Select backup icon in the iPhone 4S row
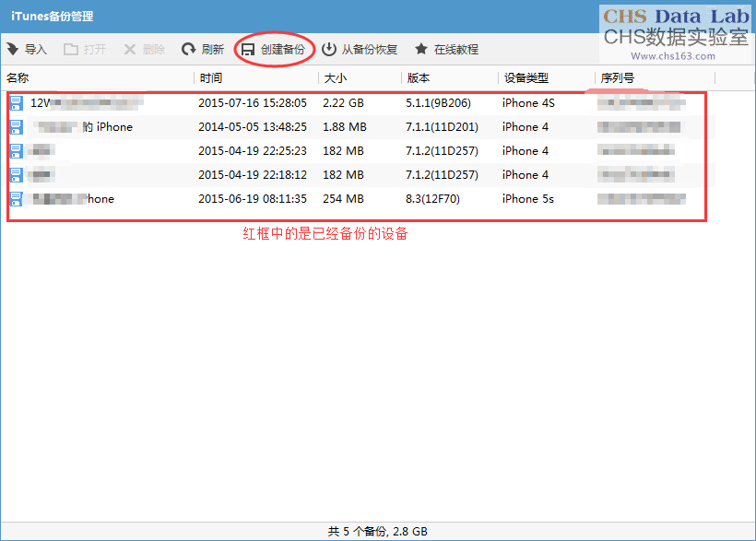The image size is (756, 541). coord(16,102)
